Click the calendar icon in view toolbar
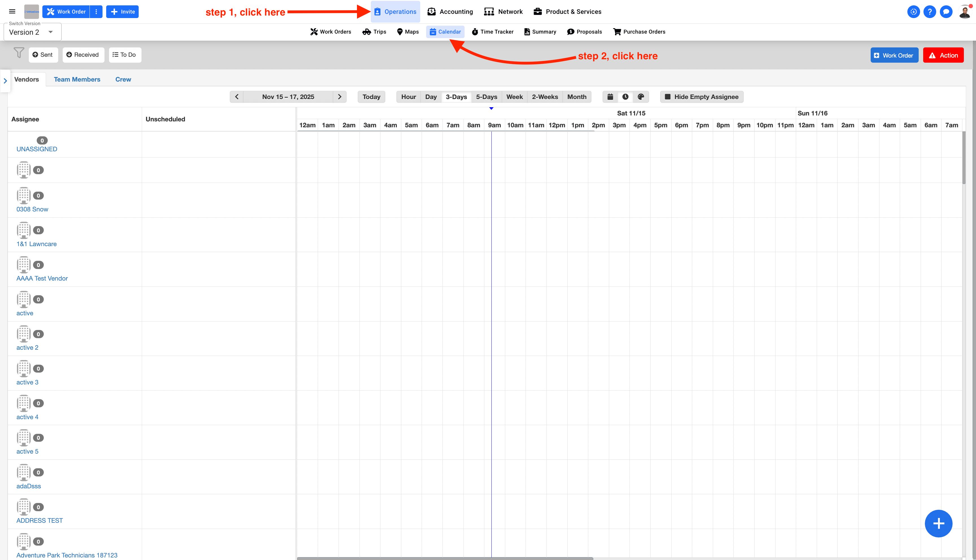The height and width of the screenshot is (560, 976). (x=610, y=97)
